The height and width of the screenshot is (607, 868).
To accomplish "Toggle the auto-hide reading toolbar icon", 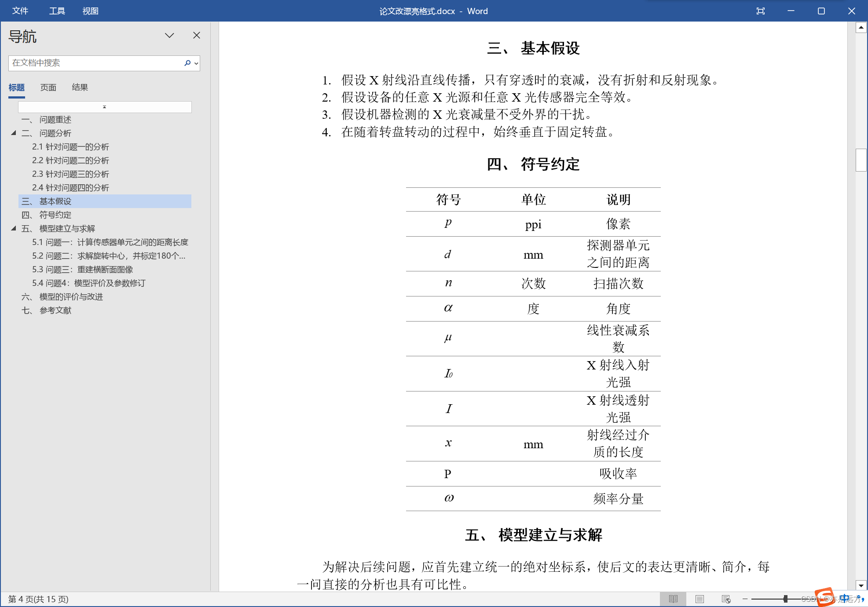I will [760, 11].
